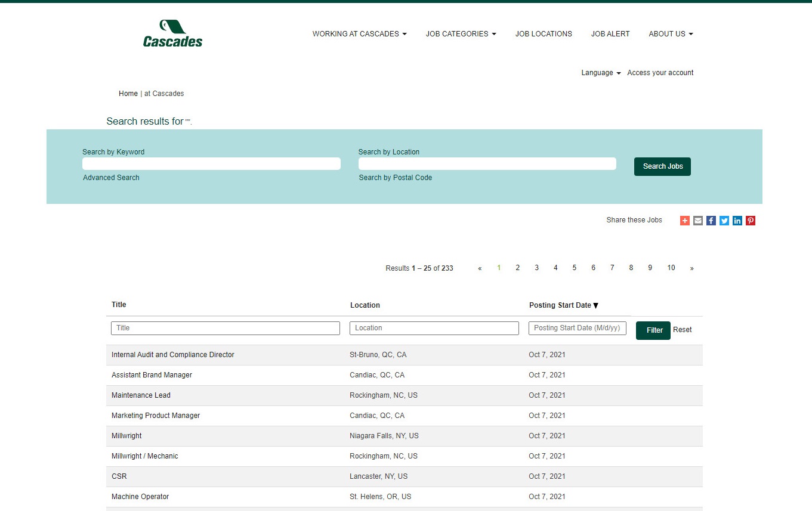Click the Search by Keyword field
The width and height of the screenshot is (812, 511).
coord(211,164)
